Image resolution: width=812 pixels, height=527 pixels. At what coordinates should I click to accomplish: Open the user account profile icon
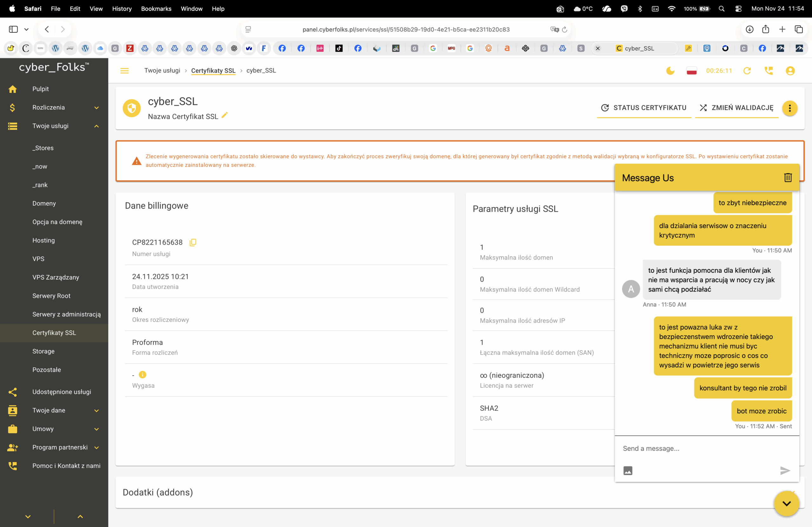point(790,71)
